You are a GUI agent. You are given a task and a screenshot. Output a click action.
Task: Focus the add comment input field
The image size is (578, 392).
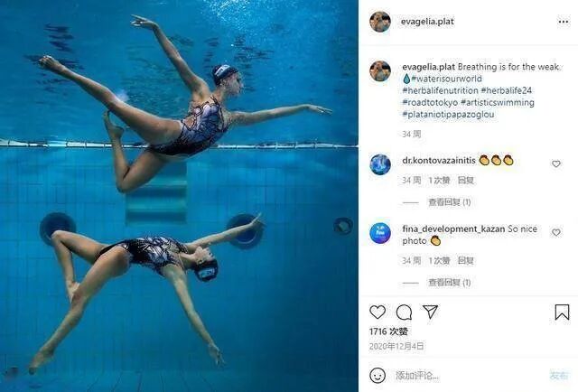[468, 376]
